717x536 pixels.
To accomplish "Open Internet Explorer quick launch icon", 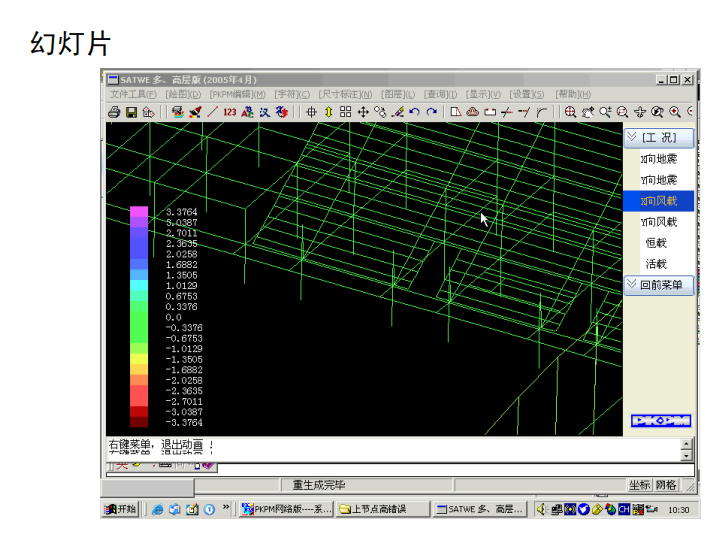I will [x=157, y=509].
